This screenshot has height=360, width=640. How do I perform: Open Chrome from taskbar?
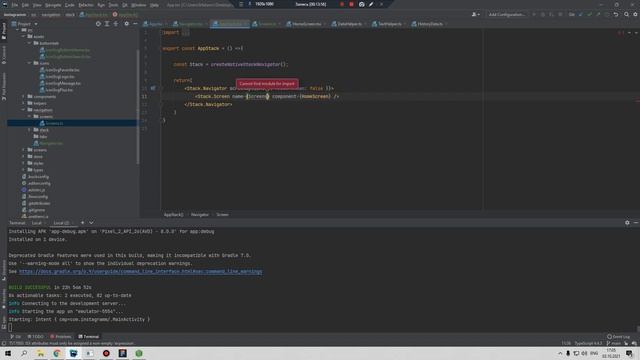pyautogui.click(x=57, y=353)
